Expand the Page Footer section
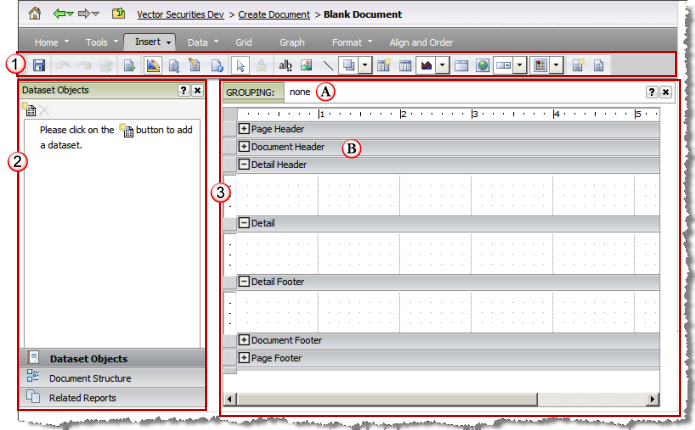The width and height of the screenshot is (695, 430). pos(244,357)
